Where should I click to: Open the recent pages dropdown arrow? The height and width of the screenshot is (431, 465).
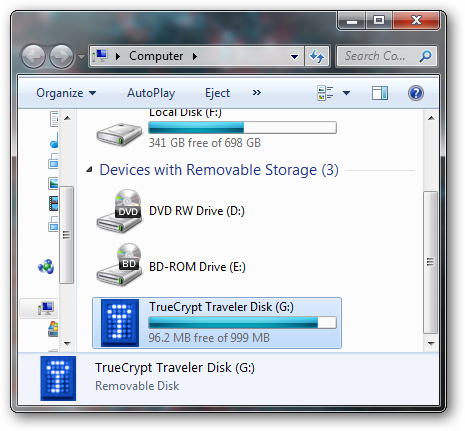81,57
